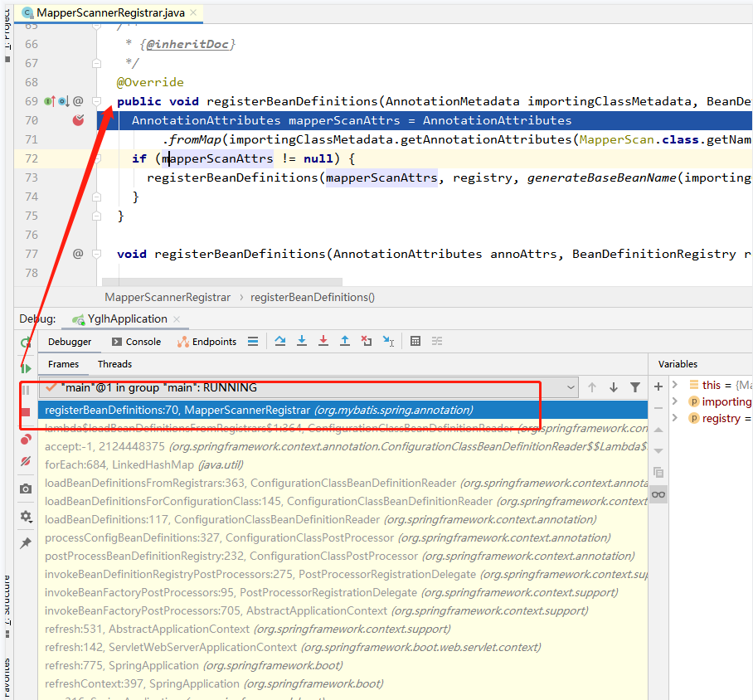Toggle show watches glasses icon
The image size is (753, 700).
[x=658, y=494]
